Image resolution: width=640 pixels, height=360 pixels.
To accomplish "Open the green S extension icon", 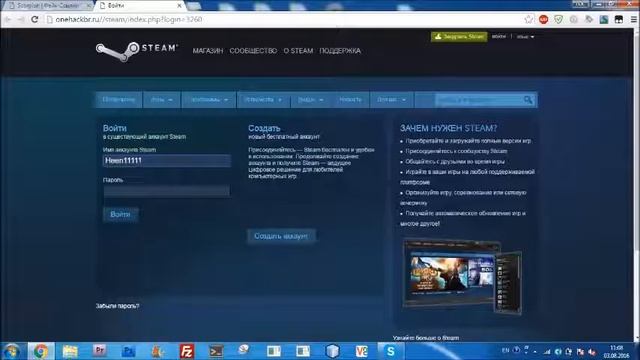I will (604, 19).
